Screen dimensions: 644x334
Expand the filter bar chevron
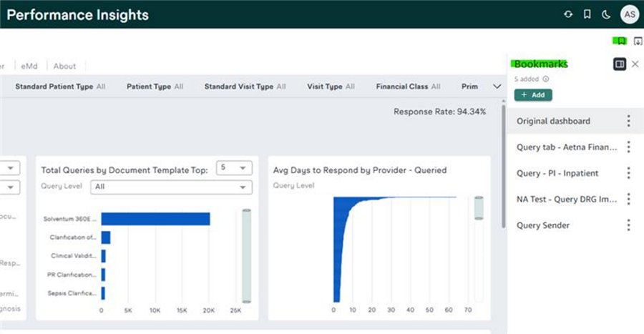tap(497, 87)
